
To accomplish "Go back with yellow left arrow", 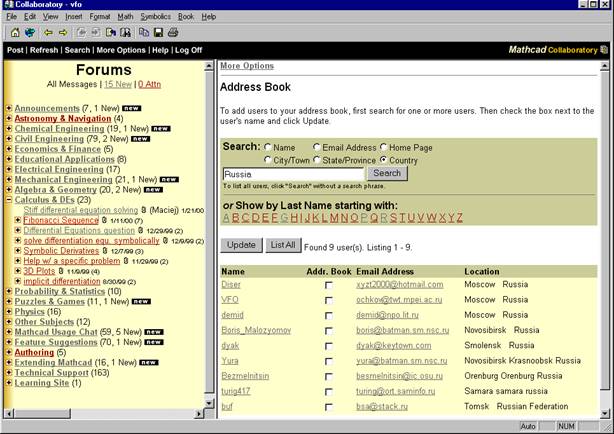I will (x=48, y=33).
